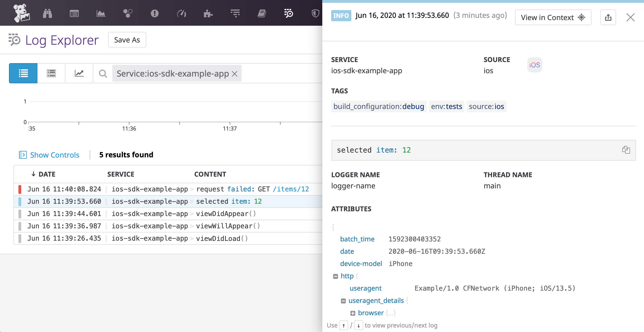Screen dimensions: 644x332
Task: Share the log via the export icon
Action: 608,17
